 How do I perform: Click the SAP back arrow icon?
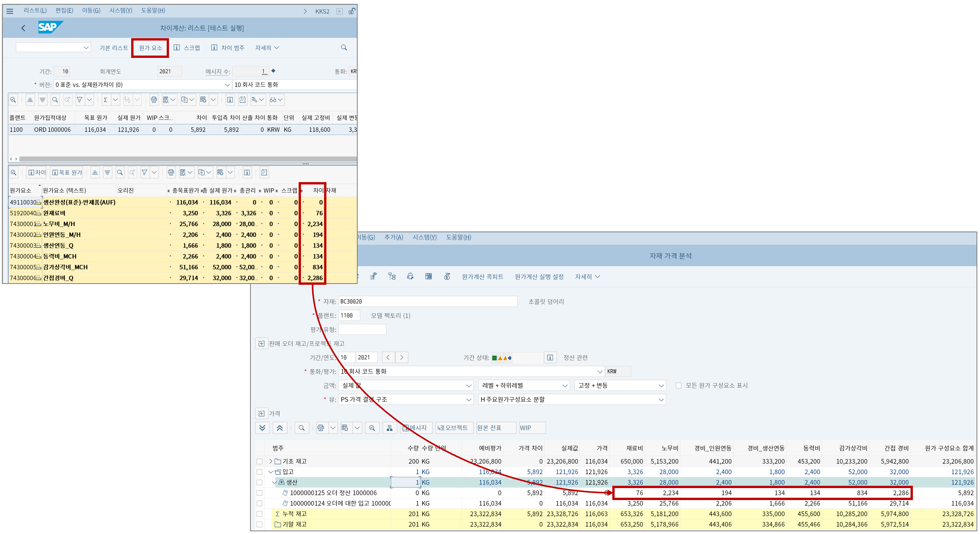[23, 28]
